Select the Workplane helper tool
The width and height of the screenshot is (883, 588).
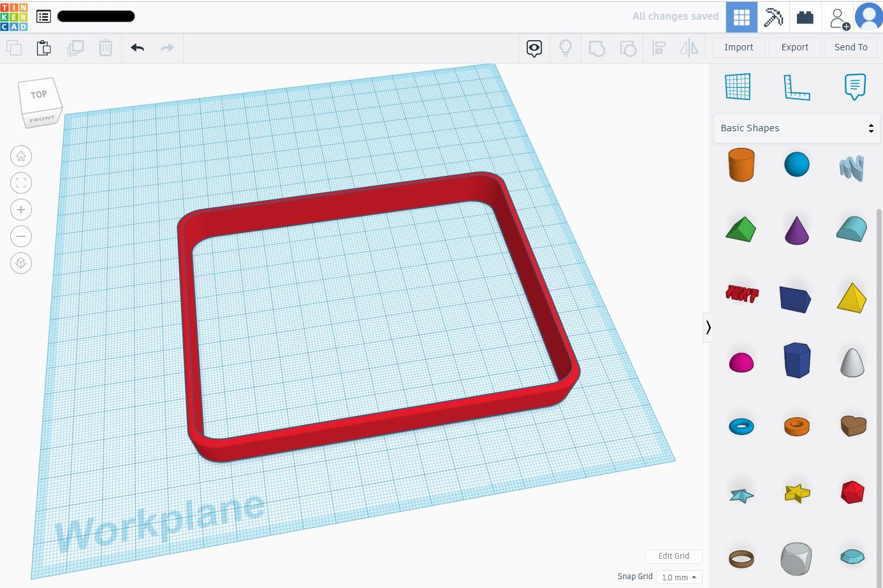click(738, 87)
